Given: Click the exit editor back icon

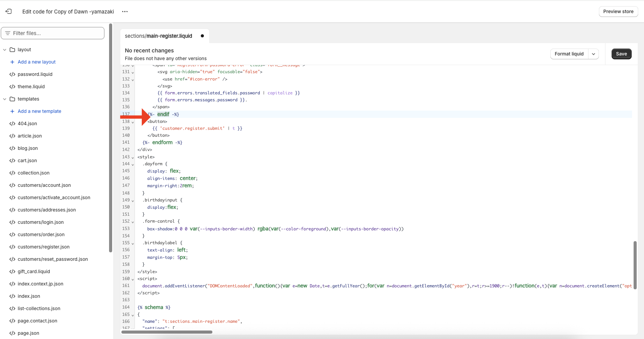Looking at the screenshot, I should point(8,12).
